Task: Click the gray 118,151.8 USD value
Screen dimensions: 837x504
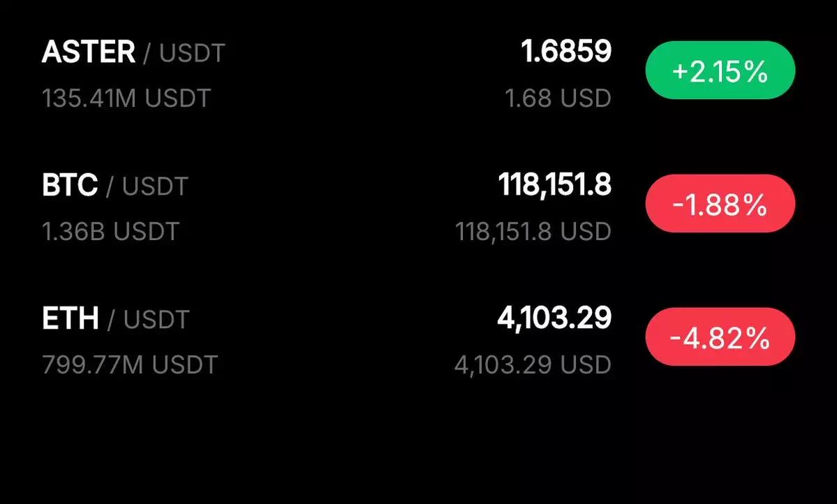Action: (x=533, y=231)
